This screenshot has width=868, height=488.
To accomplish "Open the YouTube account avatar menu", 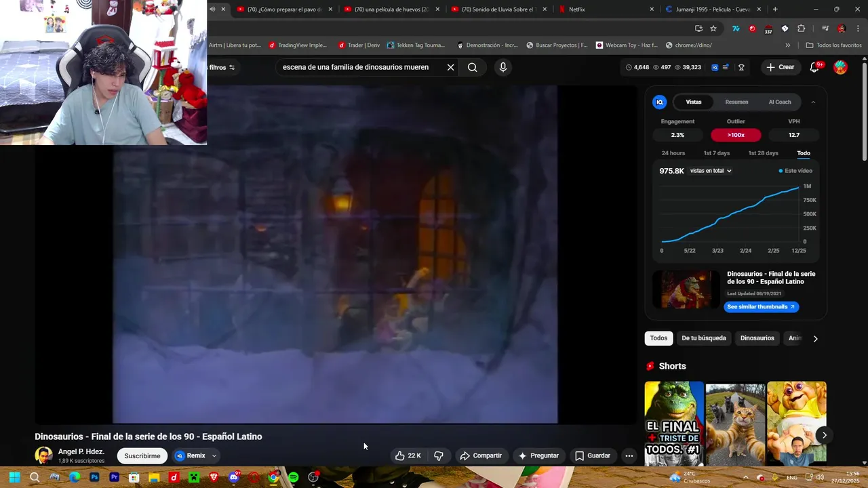I will click(840, 67).
